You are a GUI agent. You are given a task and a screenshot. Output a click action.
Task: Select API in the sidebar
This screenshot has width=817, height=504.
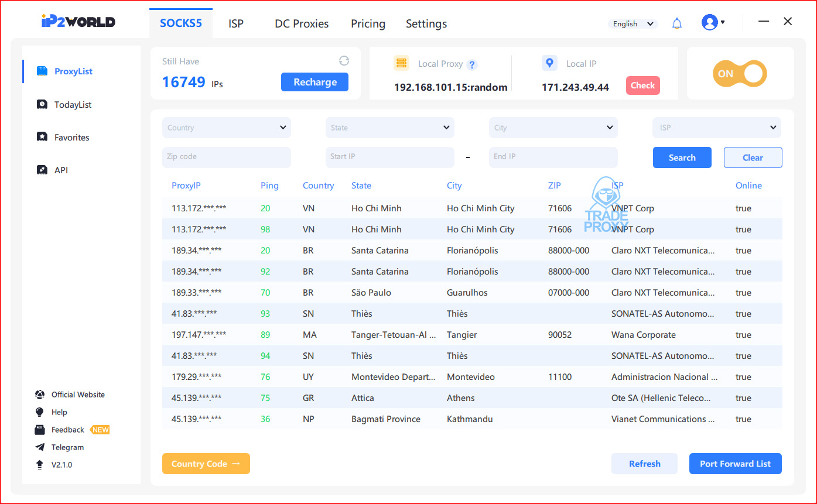click(x=61, y=170)
